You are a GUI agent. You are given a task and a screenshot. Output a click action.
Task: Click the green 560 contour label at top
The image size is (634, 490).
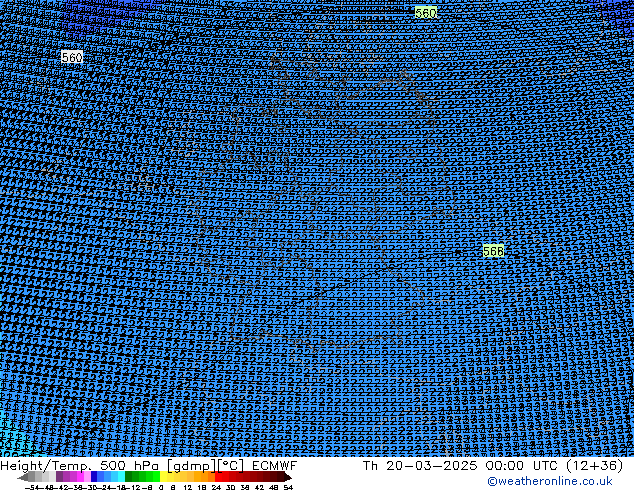click(x=426, y=13)
